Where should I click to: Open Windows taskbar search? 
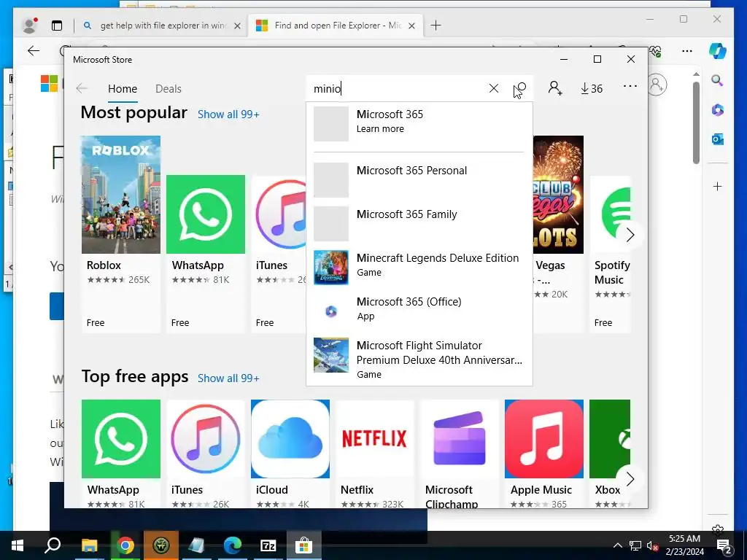point(53,545)
